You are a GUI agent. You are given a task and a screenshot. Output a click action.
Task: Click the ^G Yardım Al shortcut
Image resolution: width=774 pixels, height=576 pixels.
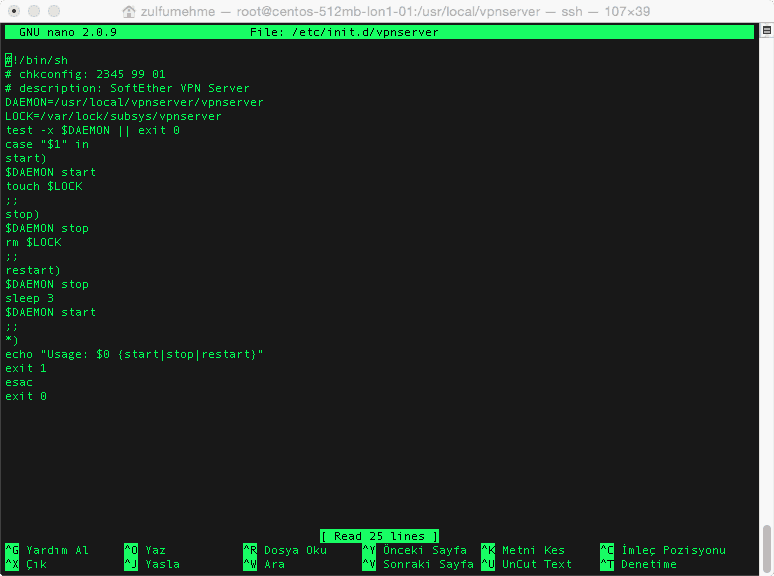[x=47, y=550]
